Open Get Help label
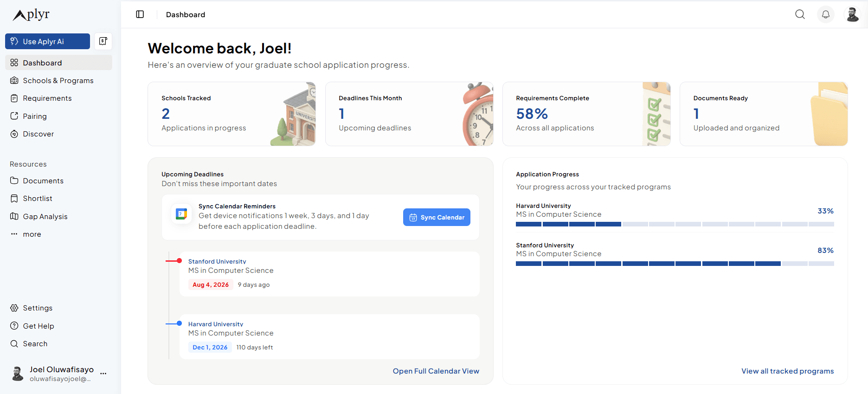This screenshot has height=394, width=868. (x=39, y=326)
